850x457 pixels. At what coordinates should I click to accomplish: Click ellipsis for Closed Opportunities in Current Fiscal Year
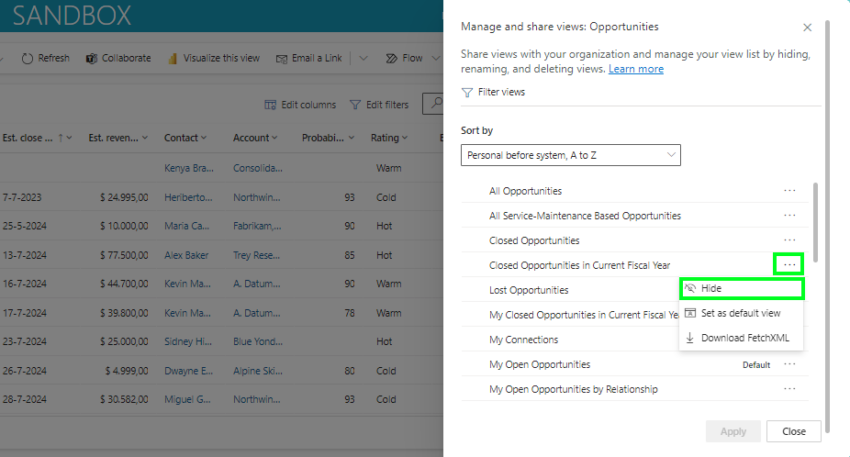789,265
